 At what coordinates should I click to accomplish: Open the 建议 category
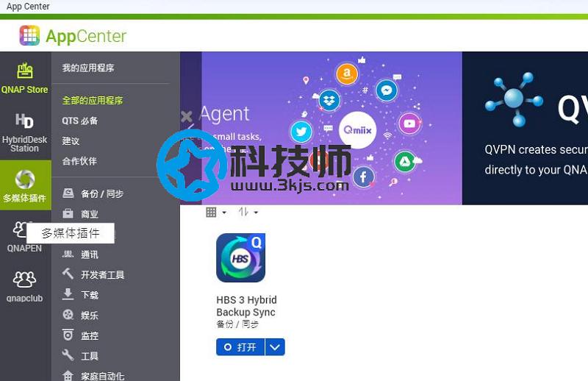click(71, 140)
